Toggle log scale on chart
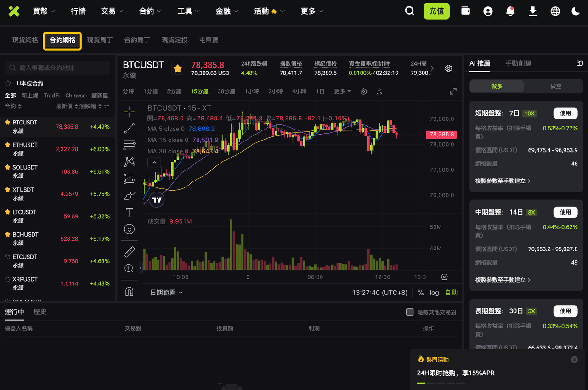Image resolution: width=588 pixels, height=390 pixels. click(434, 293)
